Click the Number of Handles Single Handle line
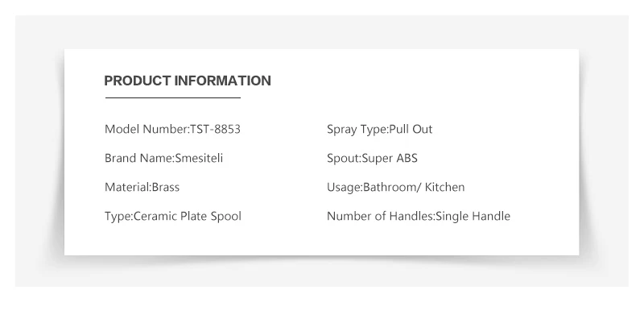This screenshot has height=319, width=644. click(x=419, y=216)
